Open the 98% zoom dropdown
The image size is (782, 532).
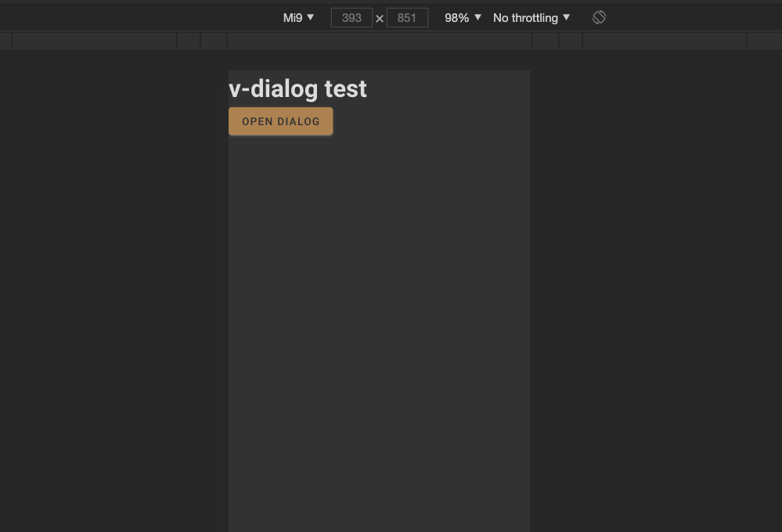tap(463, 18)
